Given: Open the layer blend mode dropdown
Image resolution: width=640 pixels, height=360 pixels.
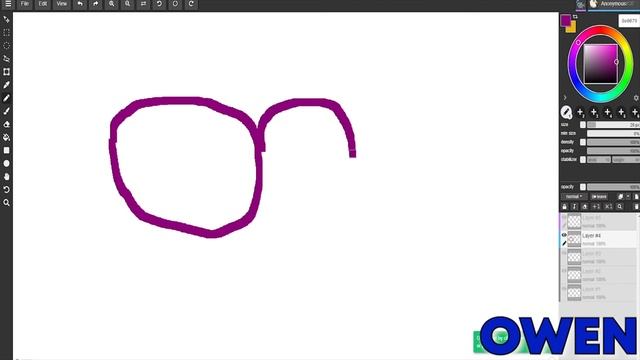Looking at the screenshot, I should pos(574,197).
